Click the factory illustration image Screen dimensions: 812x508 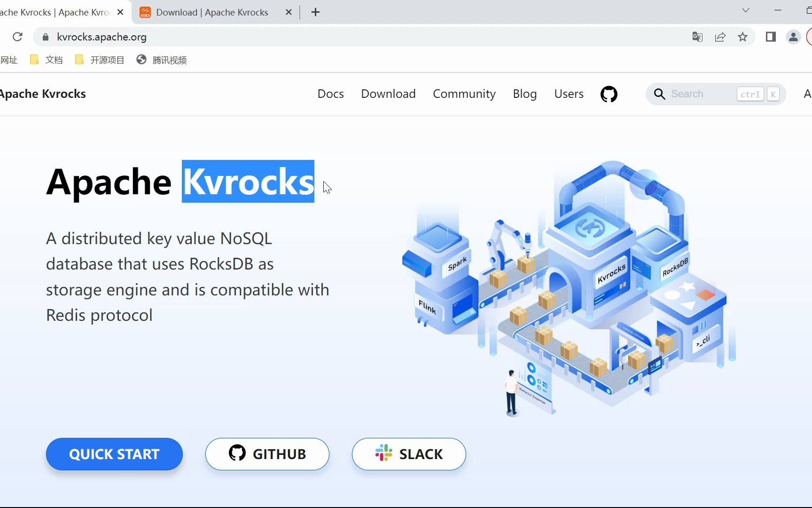tap(569, 289)
